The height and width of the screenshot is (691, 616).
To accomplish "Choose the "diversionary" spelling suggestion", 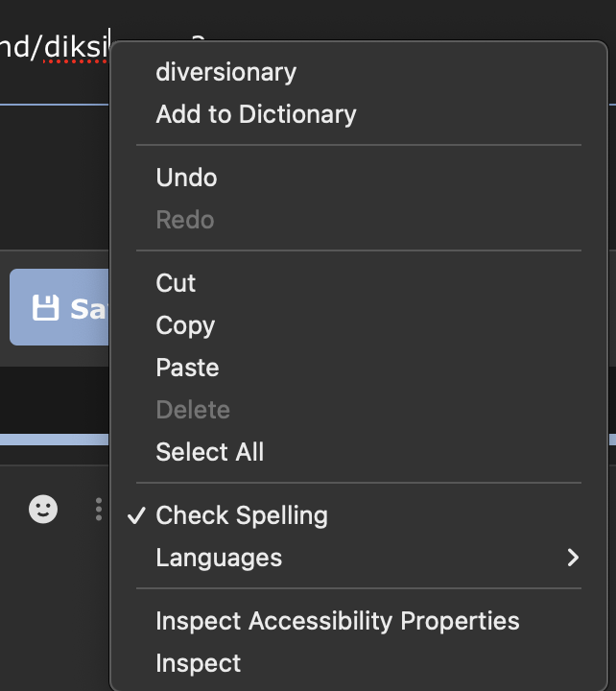I will 225,72.
